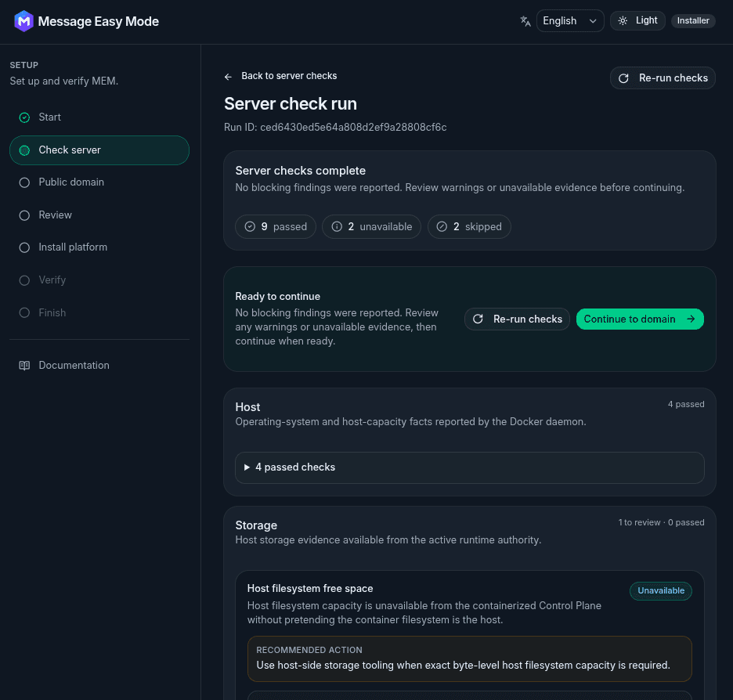
Task: Click the empty circle beside Review
Action: [24, 215]
